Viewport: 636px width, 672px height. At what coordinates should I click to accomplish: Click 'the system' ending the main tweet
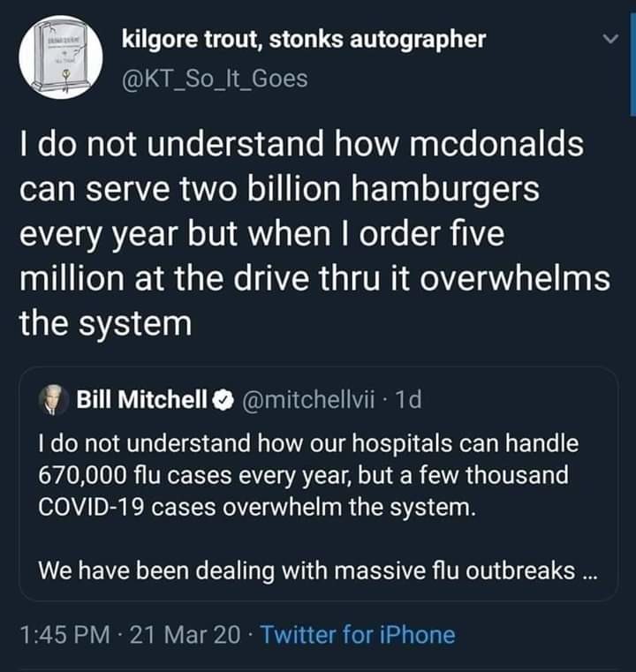pos(105,322)
